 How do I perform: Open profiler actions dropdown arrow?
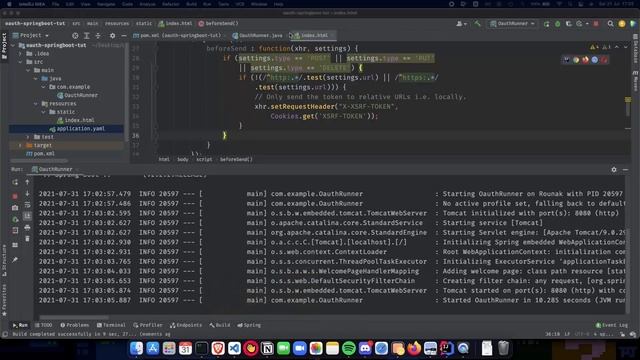pyautogui.click(x=587, y=24)
